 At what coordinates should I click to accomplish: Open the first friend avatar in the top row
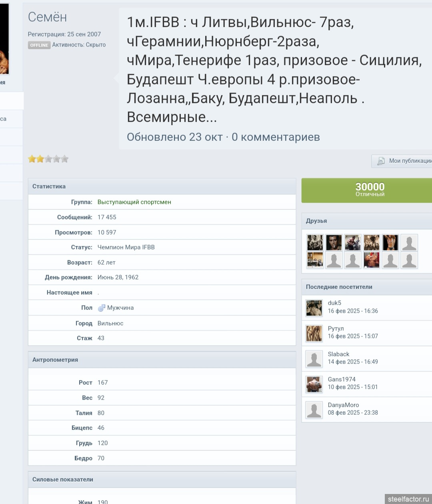(315, 243)
